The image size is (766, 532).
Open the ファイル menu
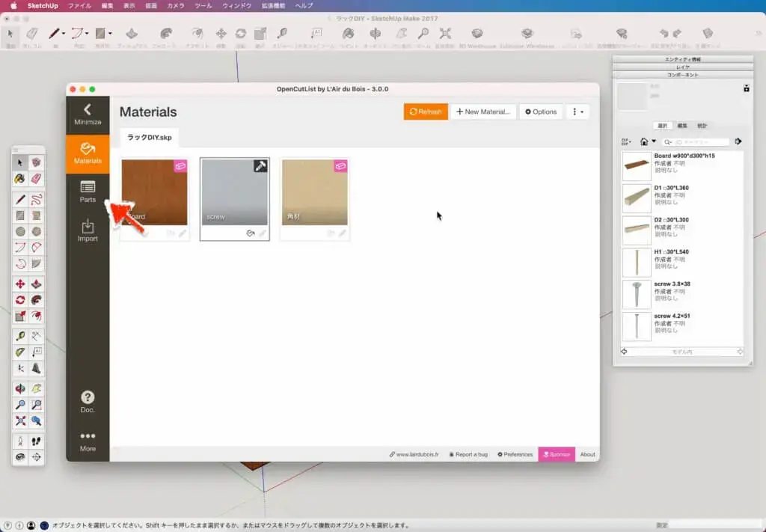coord(79,6)
